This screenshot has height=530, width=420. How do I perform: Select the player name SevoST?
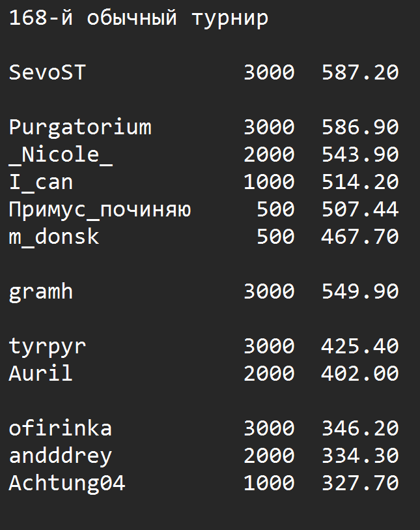coord(48,72)
